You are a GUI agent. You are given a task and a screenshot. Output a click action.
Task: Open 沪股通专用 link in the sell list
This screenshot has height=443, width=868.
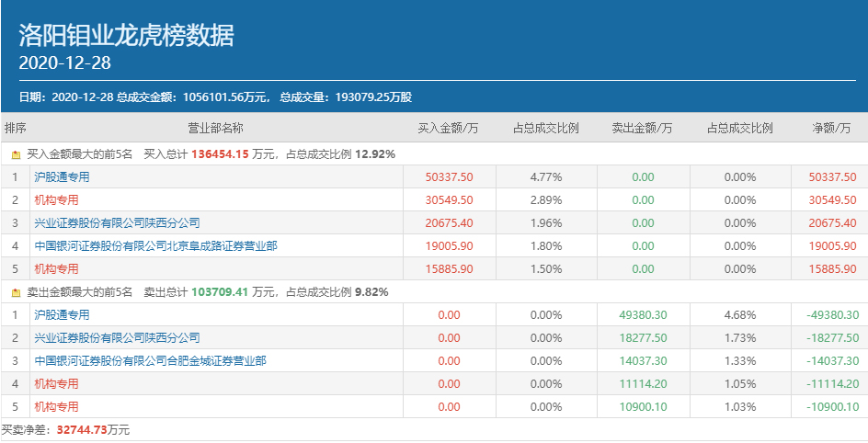click(x=62, y=315)
